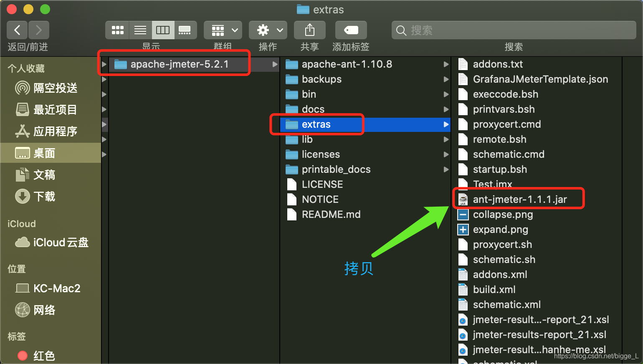Select the red tag in sidebar
The image size is (643, 364).
pyautogui.click(x=51, y=356)
